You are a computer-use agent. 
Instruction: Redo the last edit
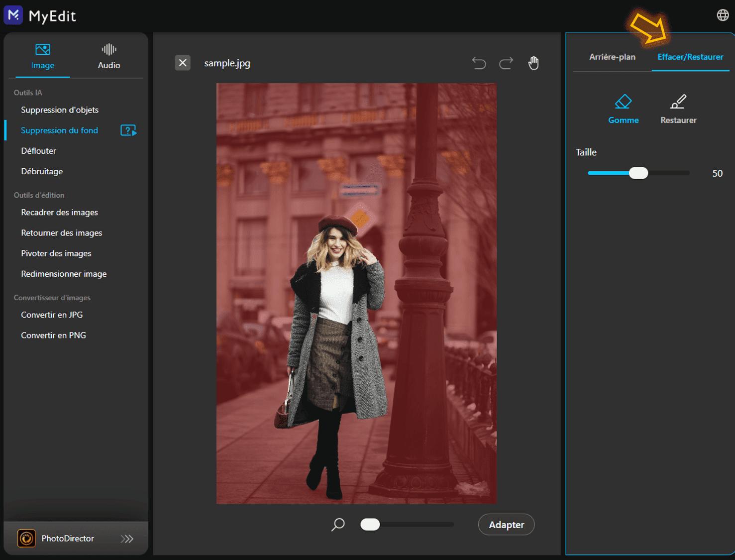point(506,63)
